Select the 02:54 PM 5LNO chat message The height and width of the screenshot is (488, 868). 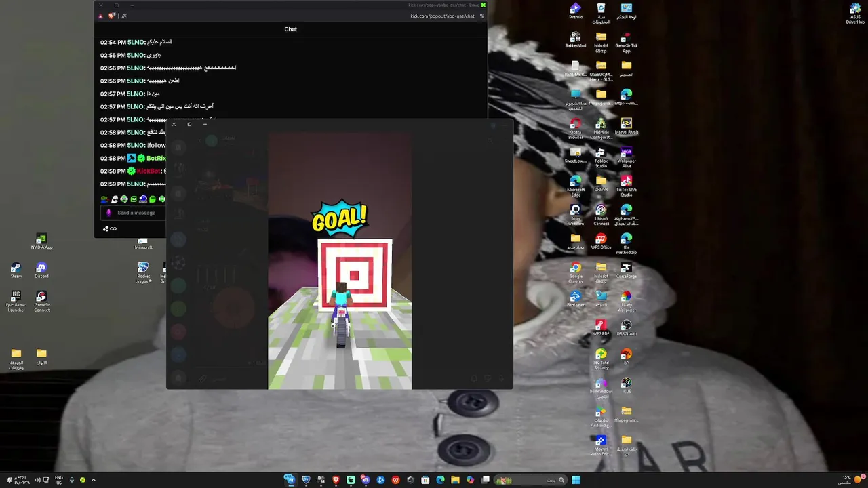(x=136, y=42)
